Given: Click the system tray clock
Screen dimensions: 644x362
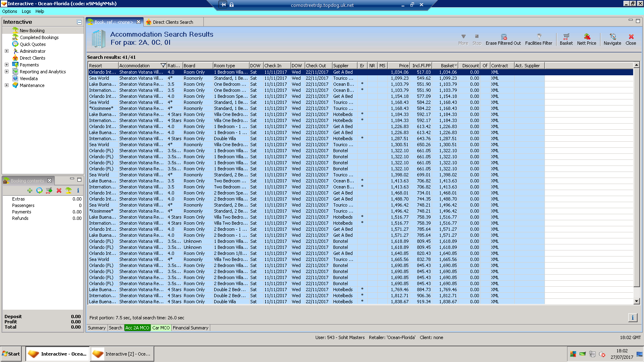Looking at the screenshot, I should point(622,354).
